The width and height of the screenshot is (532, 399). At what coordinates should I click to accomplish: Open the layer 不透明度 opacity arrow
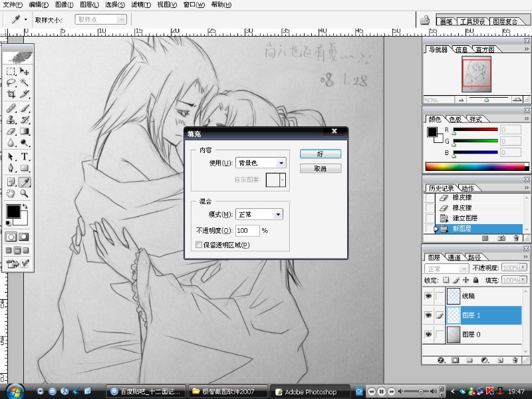pos(524,267)
